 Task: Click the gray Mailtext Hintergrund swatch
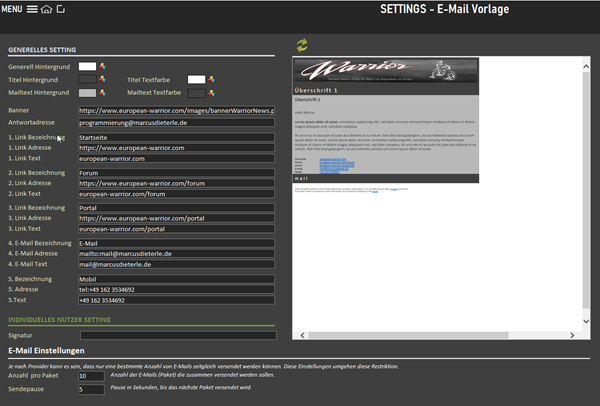pyautogui.click(x=87, y=92)
